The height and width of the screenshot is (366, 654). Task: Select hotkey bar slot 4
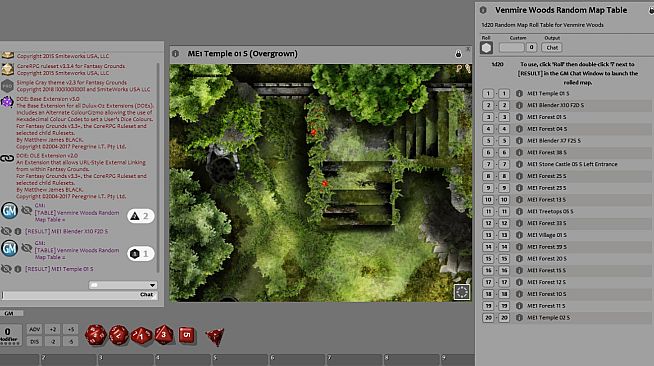(x=183, y=360)
